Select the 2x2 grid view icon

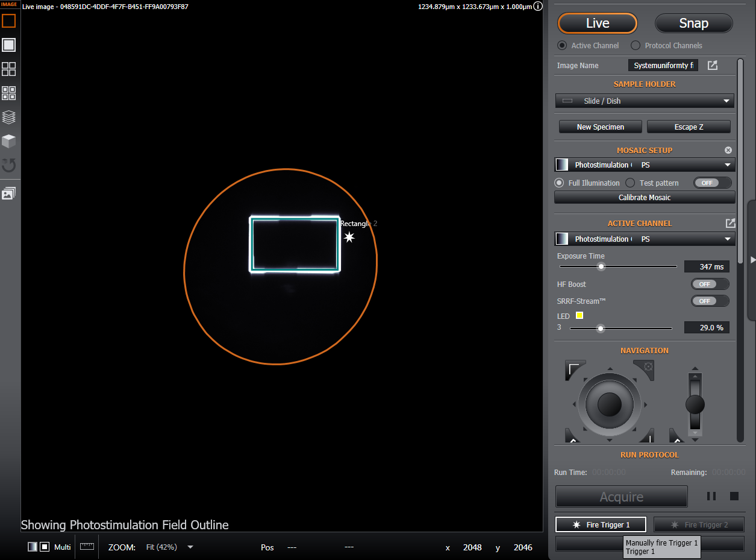point(8,69)
